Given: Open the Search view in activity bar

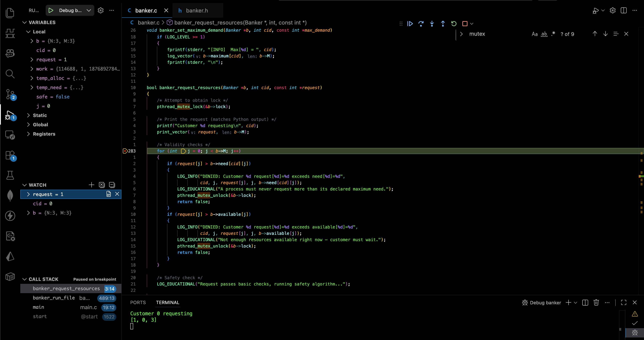Looking at the screenshot, I should [x=10, y=74].
